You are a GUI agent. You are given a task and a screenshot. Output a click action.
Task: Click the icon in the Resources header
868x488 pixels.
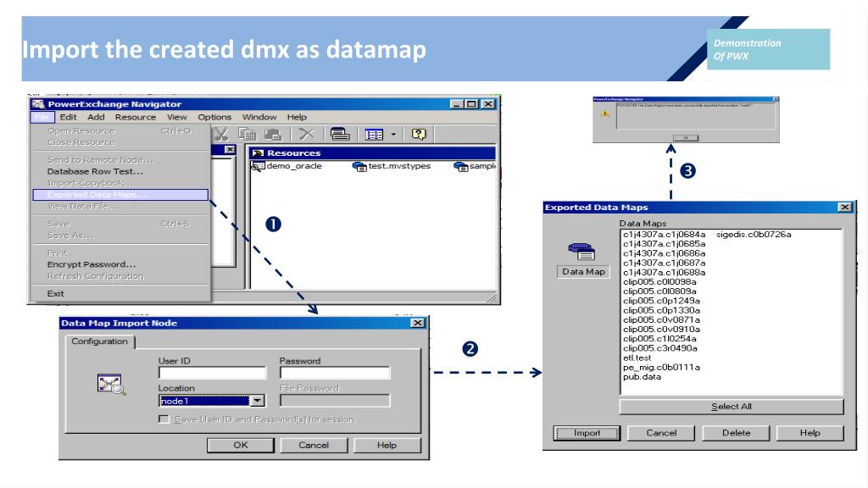click(258, 152)
